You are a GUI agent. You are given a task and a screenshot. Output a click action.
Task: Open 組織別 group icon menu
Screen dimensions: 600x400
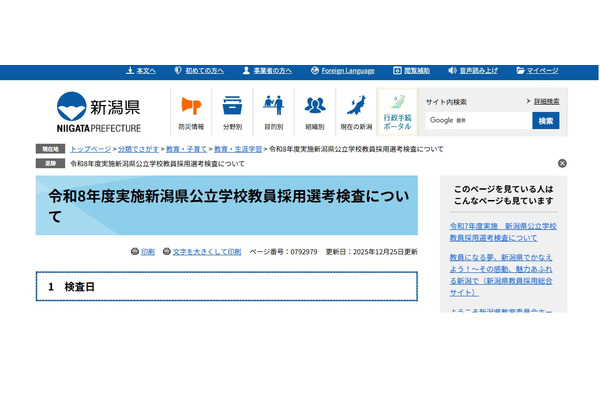click(x=315, y=112)
